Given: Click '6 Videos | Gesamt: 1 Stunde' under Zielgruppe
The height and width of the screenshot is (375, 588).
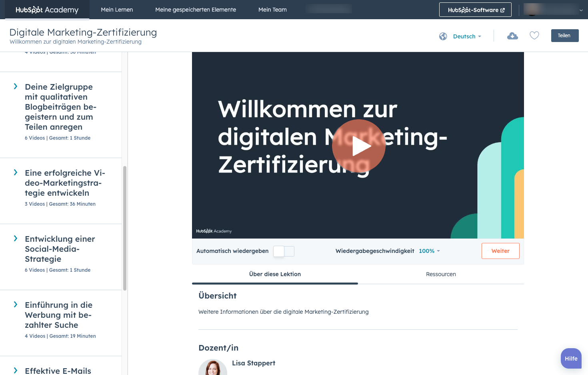Looking at the screenshot, I should (x=58, y=138).
